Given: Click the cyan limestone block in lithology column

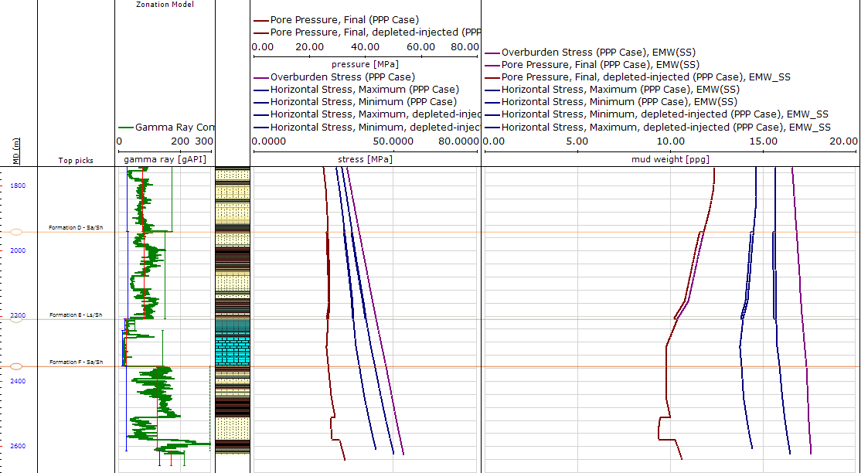Looking at the screenshot, I should (x=232, y=349).
